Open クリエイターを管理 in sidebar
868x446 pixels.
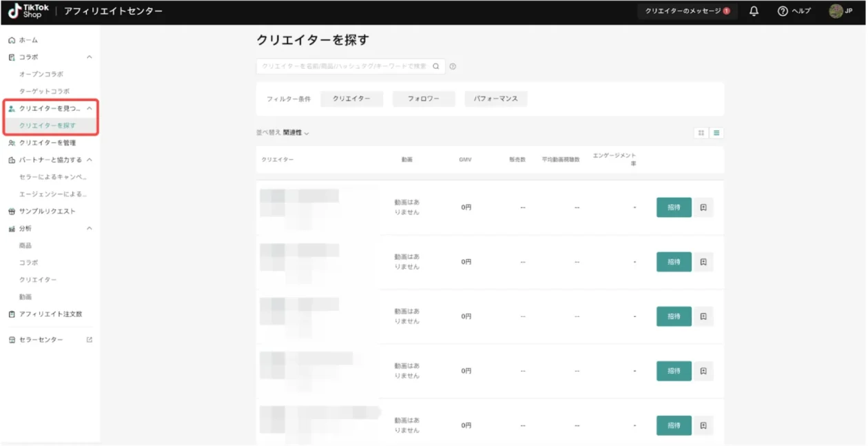pos(47,143)
